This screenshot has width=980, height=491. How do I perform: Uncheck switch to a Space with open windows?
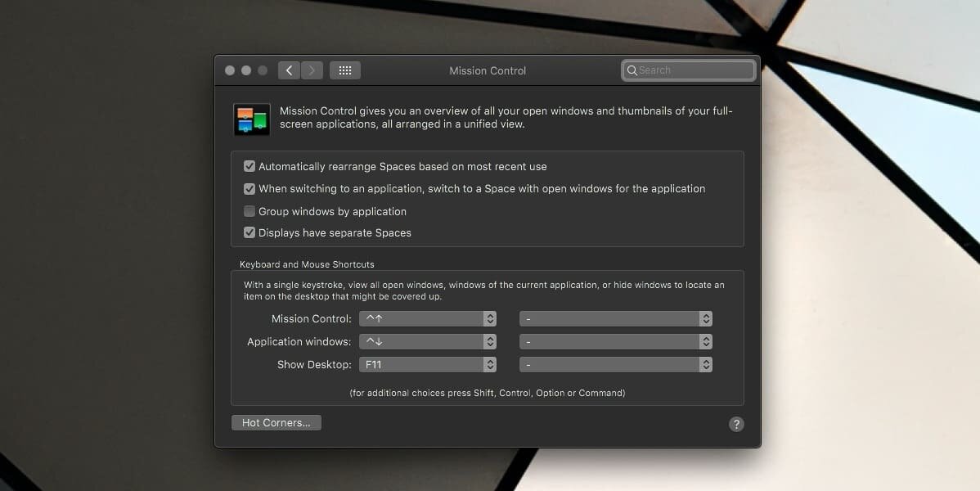[x=249, y=188]
